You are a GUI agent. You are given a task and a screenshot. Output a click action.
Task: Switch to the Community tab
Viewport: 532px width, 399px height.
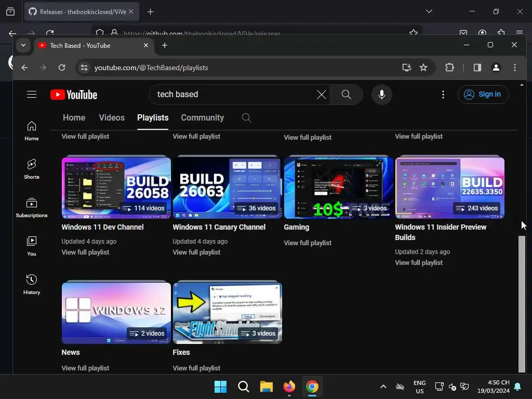[x=202, y=118]
